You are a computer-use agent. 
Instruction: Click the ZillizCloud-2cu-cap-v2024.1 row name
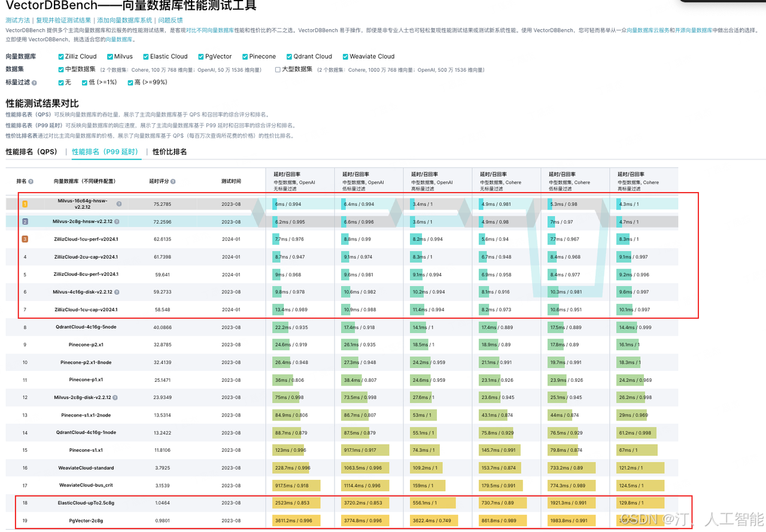[86, 257]
